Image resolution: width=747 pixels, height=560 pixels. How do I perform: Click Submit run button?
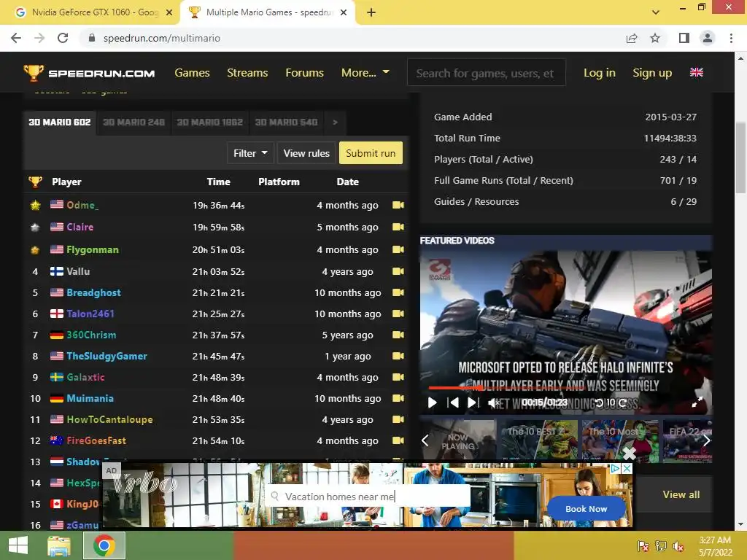tap(371, 153)
